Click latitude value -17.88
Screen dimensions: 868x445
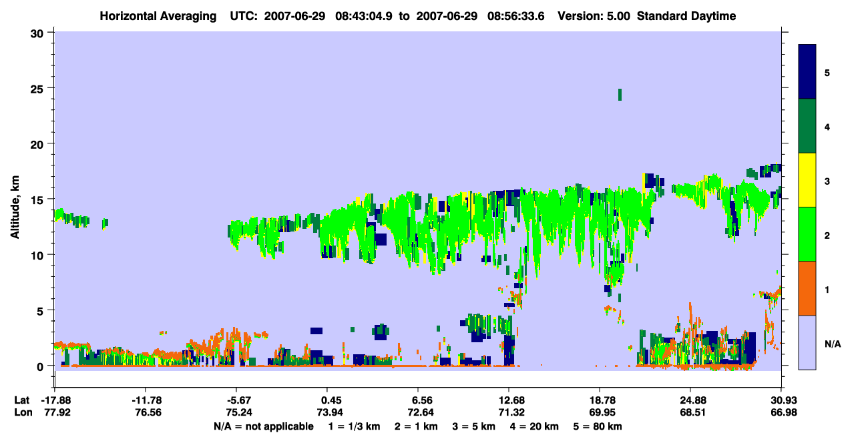tap(55, 400)
